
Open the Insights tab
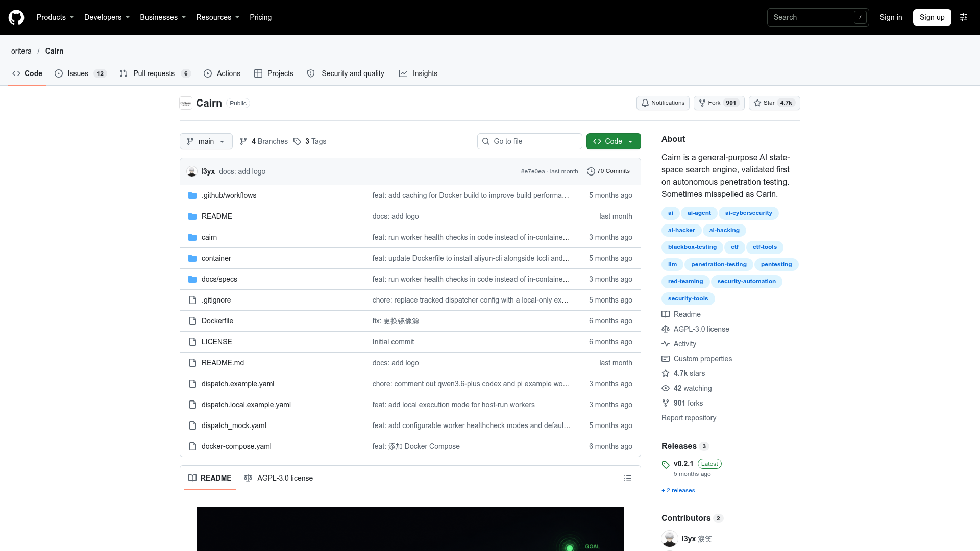point(418,73)
